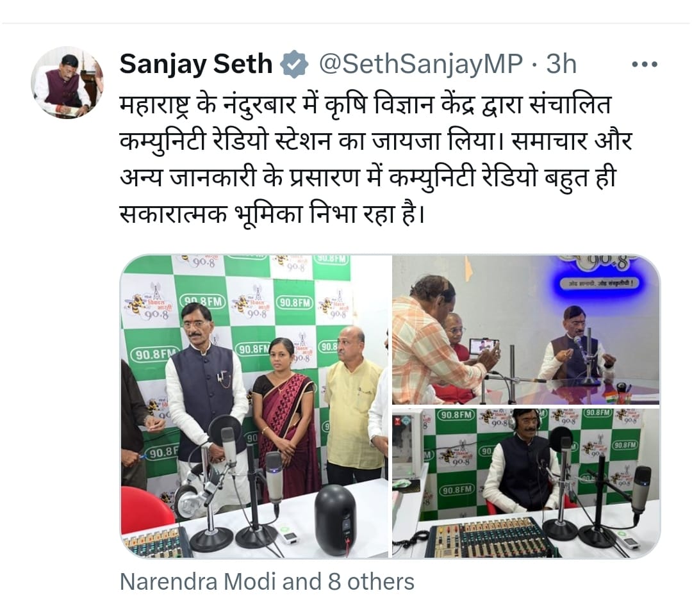
Task: Visit the @SethSanjayMP handle
Action: tap(420, 65)
